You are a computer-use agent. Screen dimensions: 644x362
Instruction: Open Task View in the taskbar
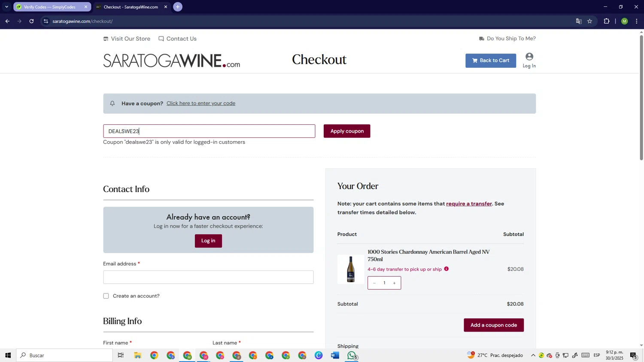121,355
